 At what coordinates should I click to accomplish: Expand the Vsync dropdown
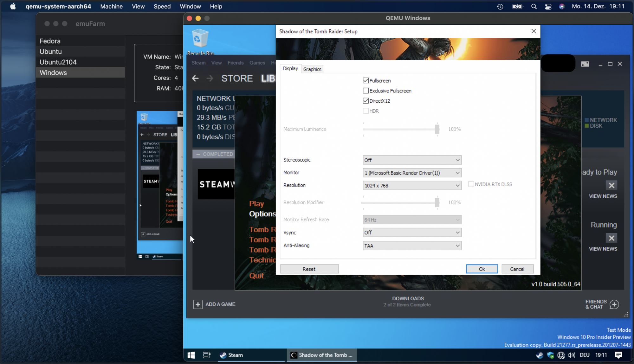pos(412,233)
